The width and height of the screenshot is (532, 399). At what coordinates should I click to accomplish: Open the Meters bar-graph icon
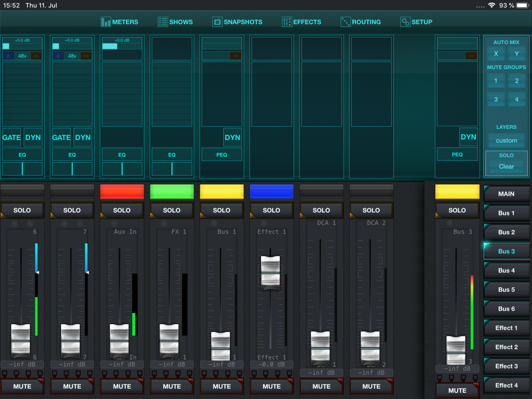106,22
